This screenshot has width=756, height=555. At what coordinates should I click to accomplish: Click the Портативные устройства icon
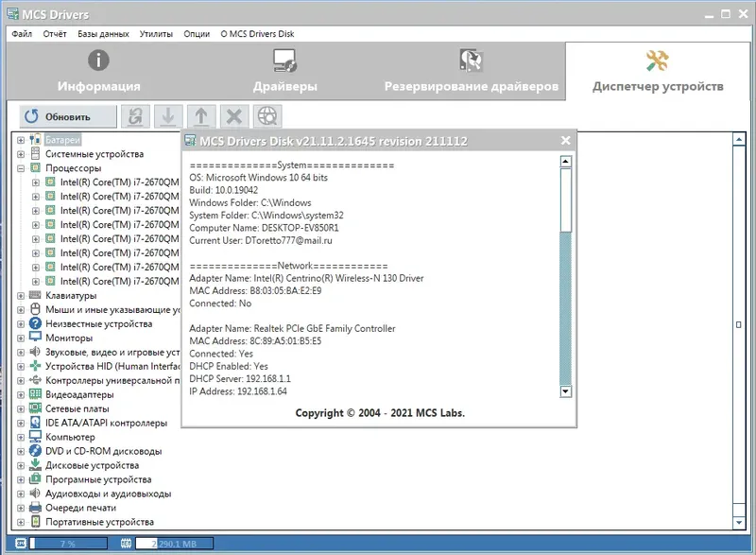pos(35,521)
